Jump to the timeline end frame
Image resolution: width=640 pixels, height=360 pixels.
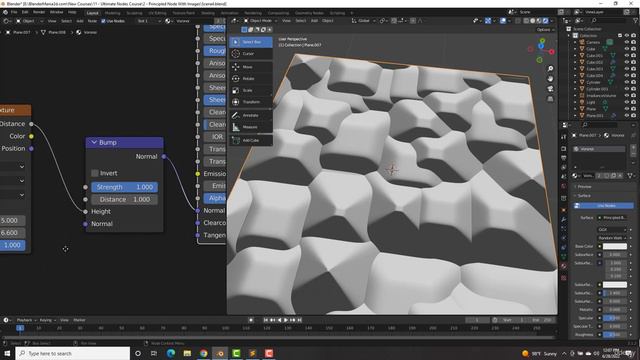tap(299, 320)
